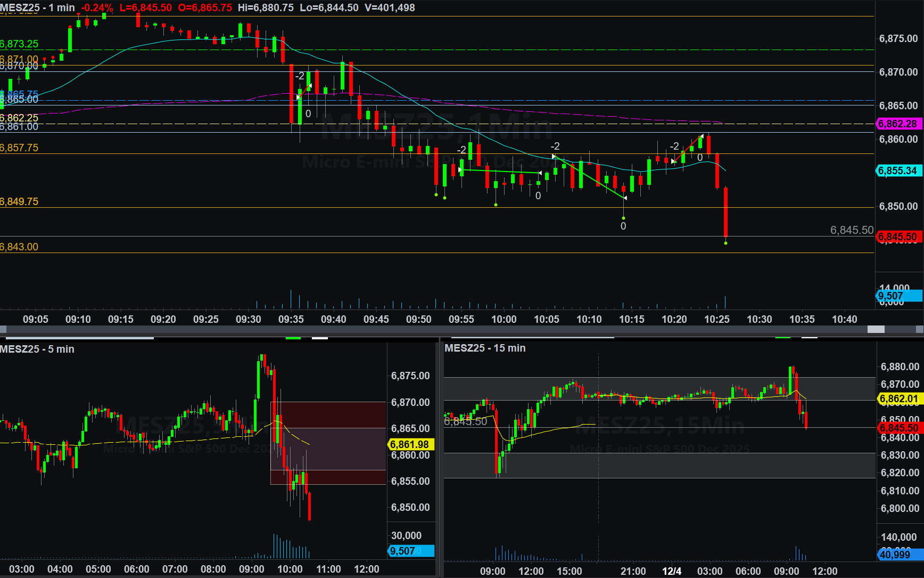Click the green dot below latest red candle
The width and height of the screenshot is (924, 578).
(x=725, y=243)
